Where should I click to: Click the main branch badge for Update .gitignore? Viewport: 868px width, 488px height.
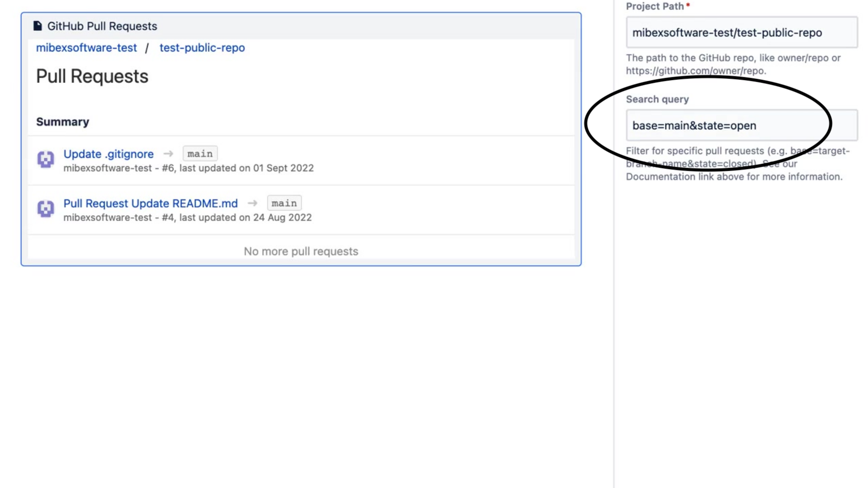click(x=200, y=154)
